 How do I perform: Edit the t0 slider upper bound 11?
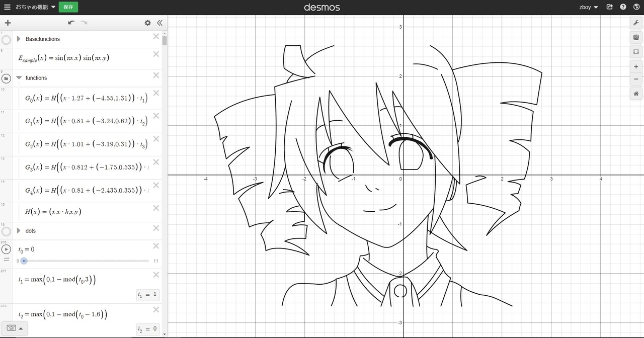[156, 261]
